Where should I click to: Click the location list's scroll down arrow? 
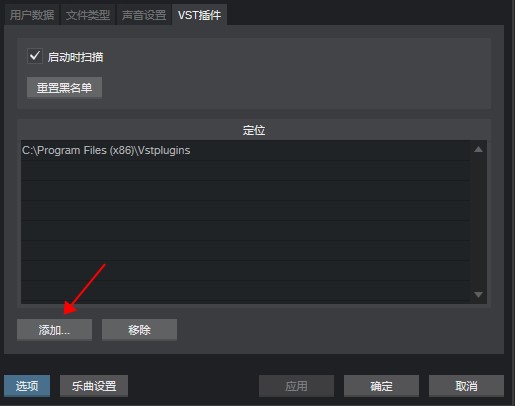(x=478, y=295)
